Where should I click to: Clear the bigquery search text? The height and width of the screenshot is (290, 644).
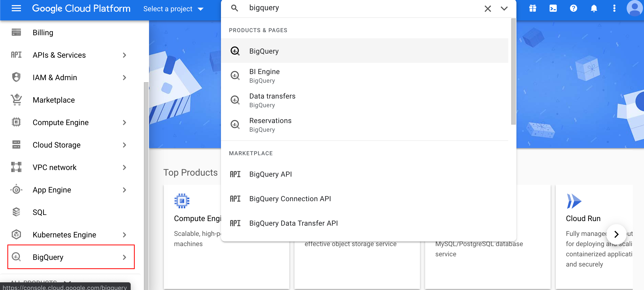tap(488, 9)
